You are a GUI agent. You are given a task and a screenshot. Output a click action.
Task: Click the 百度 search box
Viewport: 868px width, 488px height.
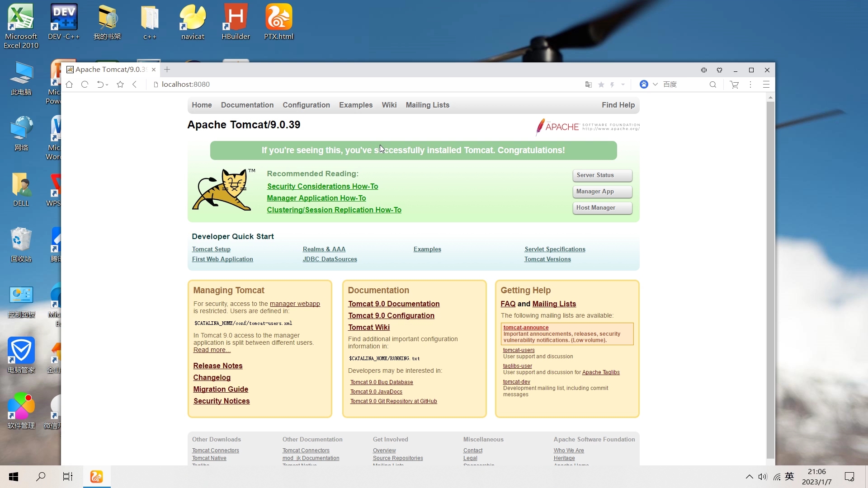[683, 84]
